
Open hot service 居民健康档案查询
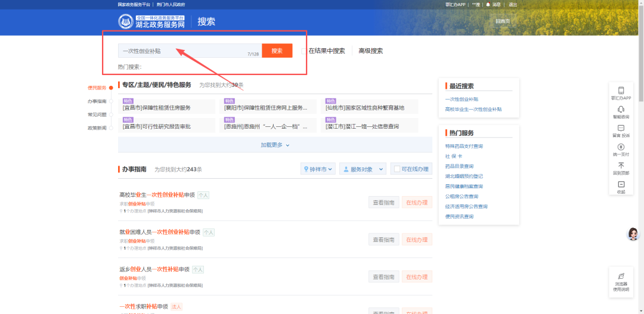[x=464, y=186]
